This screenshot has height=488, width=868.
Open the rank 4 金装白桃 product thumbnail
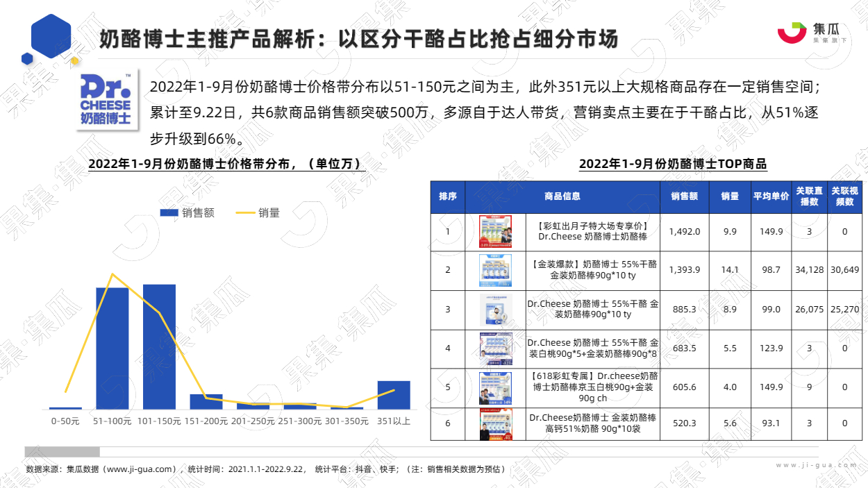pos(496,348)
